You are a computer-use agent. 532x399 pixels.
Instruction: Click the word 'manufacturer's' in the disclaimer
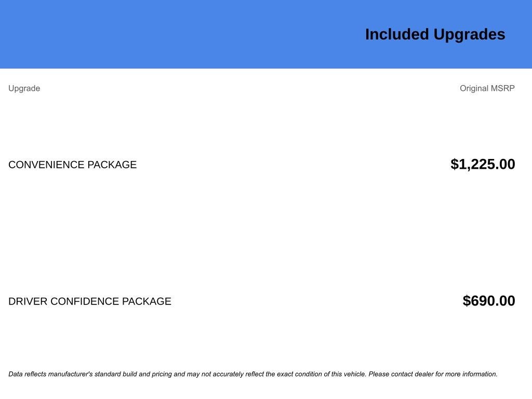click(70, 374)
